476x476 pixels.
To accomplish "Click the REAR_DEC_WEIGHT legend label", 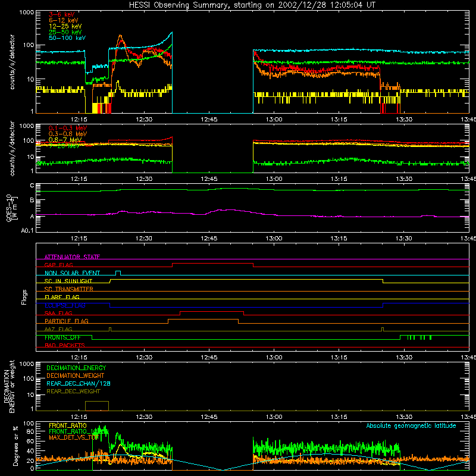I will pos(73,392).
